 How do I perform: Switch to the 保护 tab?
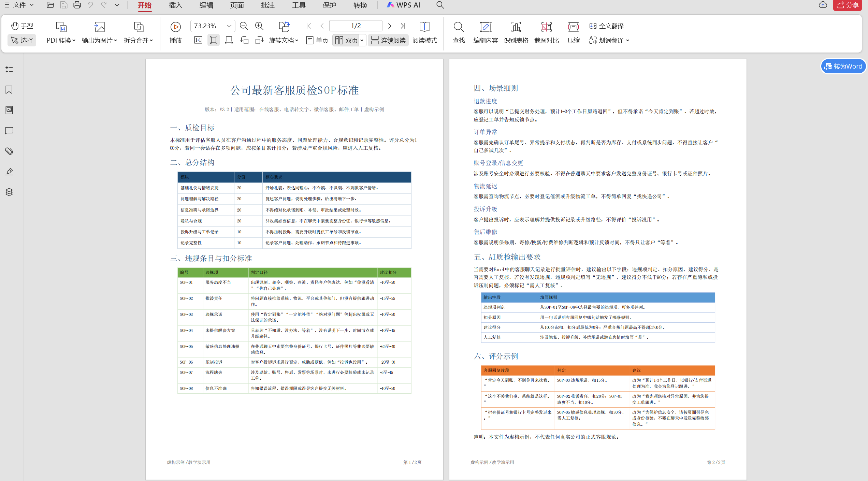(329, 5)
